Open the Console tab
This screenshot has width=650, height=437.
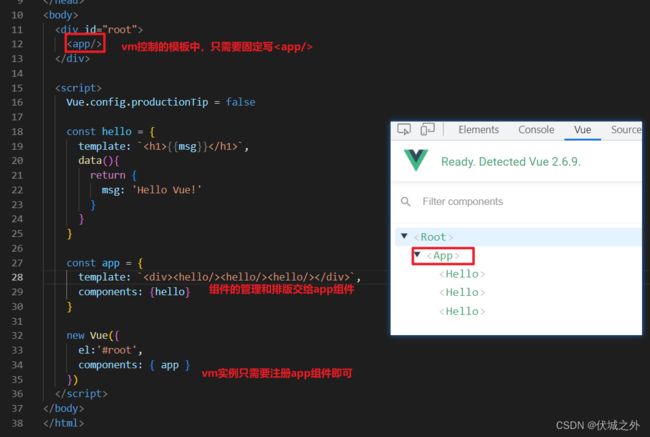coord(536,130)
